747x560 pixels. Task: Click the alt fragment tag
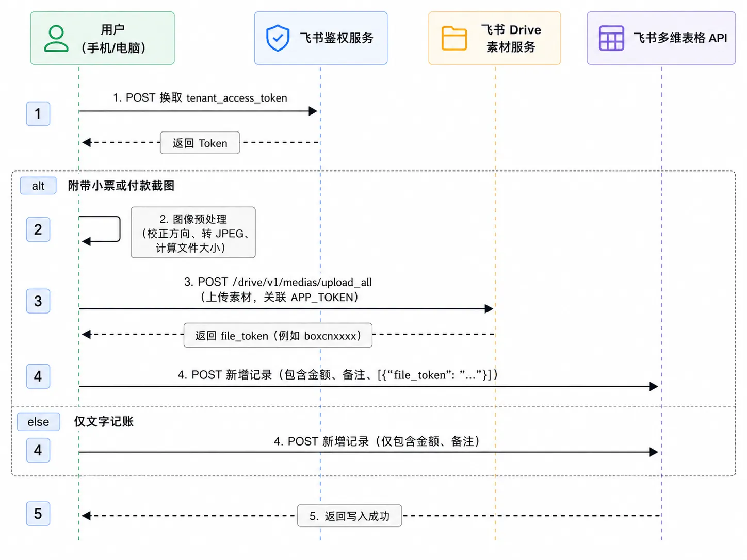click(38, 186)
